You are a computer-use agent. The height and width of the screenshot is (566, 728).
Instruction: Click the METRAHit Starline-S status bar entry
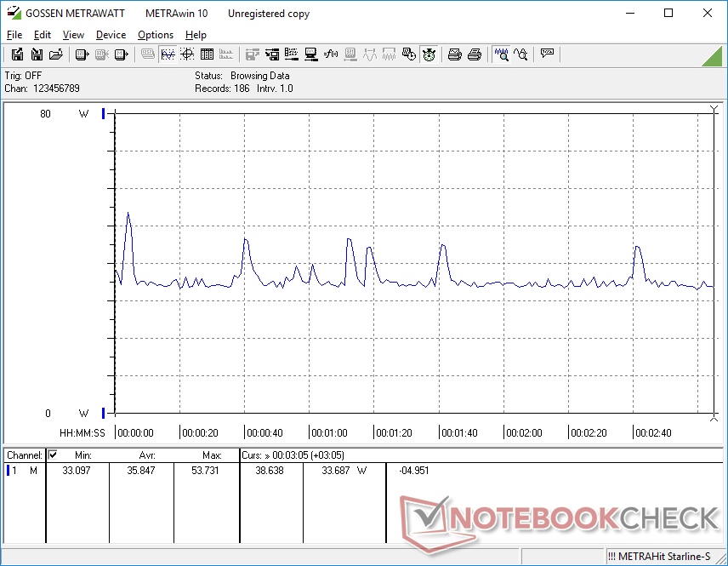pyautogui.click(x=659, y=557)
